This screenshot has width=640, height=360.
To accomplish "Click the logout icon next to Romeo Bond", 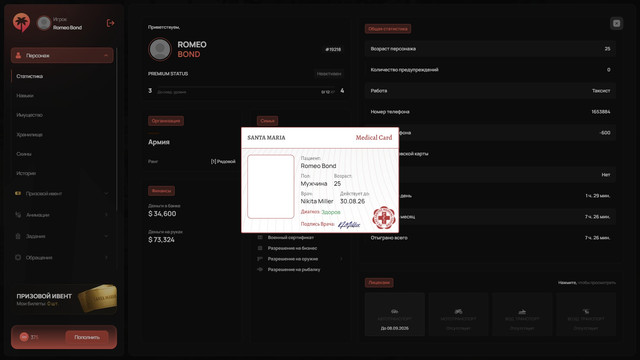I will point(110,23).
